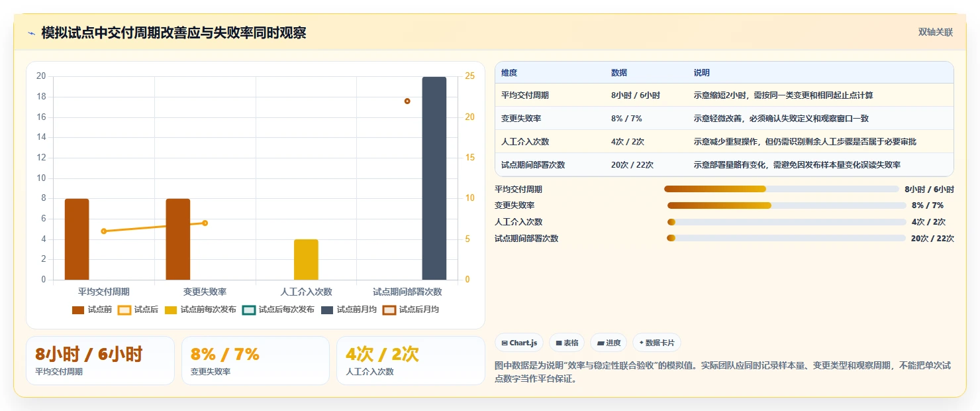
Task: Toggle the 试点前 legend swatch
Action: coord(78,310)
